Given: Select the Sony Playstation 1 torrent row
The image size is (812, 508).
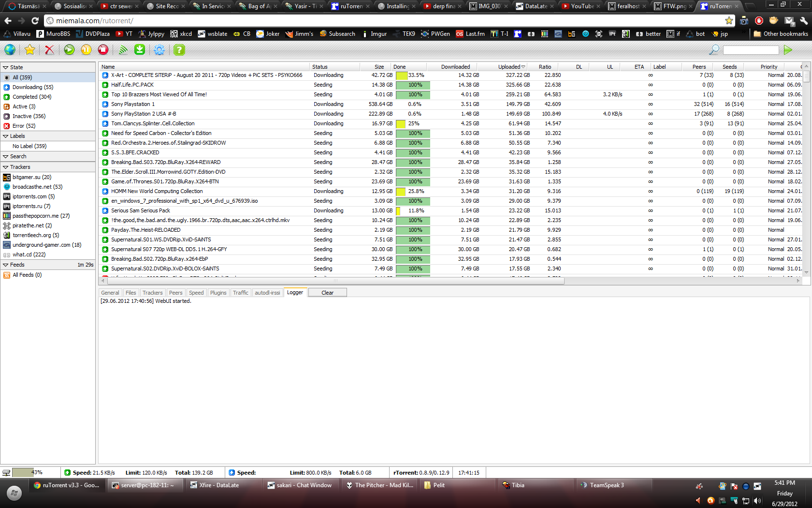Looking at the screenshot, I should pos(451,104).
